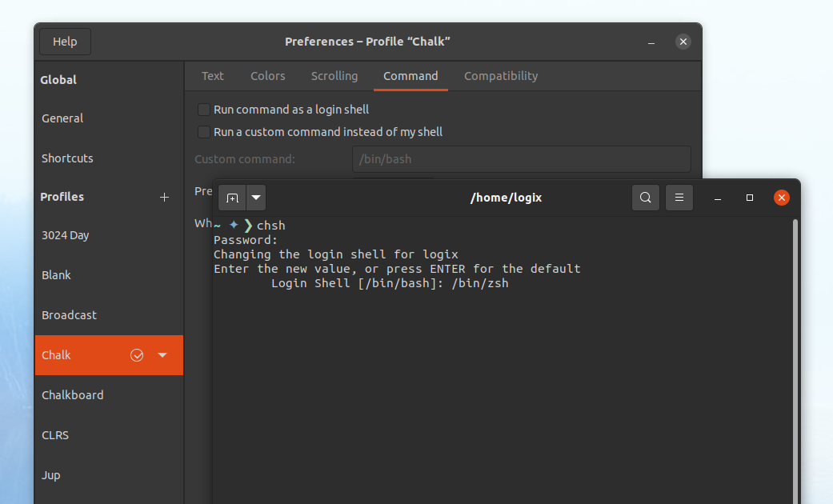The image size is (833, 504).
Task: Close the Preferences dialog
Action: (683, 42)
